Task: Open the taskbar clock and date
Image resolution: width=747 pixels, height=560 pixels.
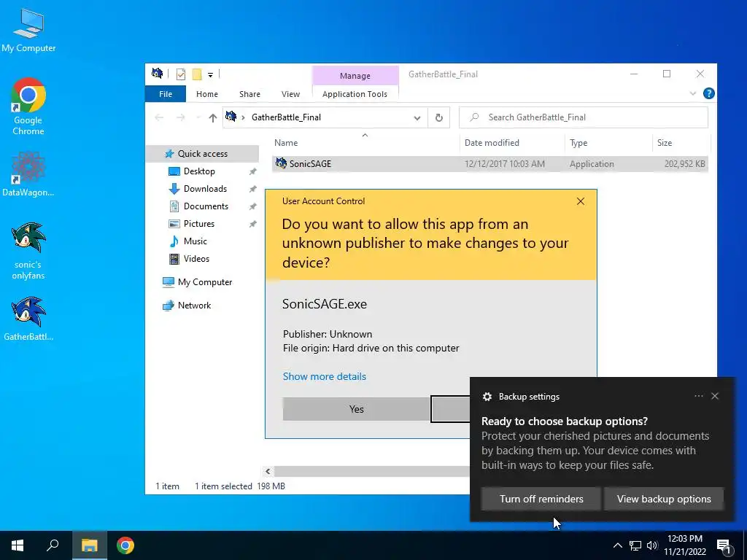Action: pos(684,545)
